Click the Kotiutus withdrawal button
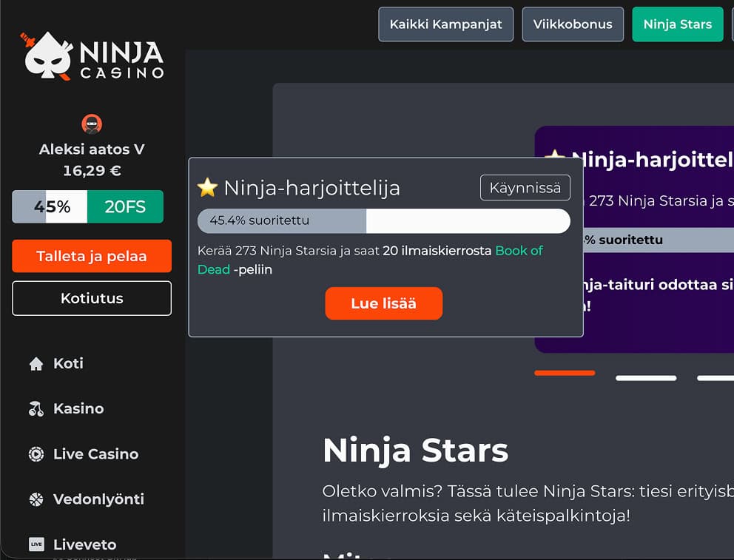 pyautogui.click(x=92, y=298)
